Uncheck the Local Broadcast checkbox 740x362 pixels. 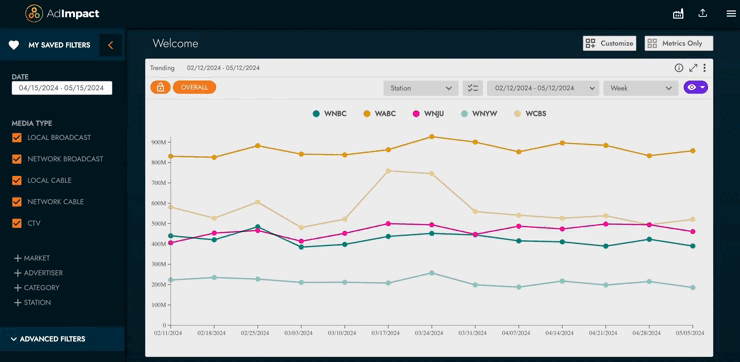click(17, 138)
